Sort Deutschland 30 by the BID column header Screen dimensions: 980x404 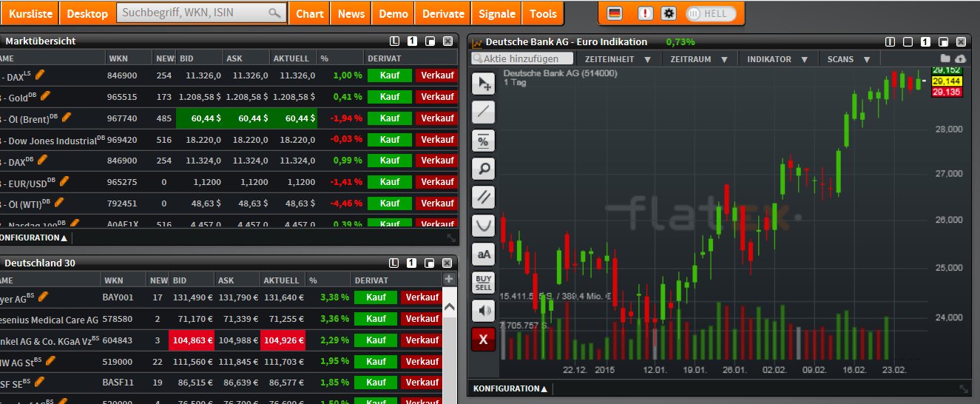192,280
